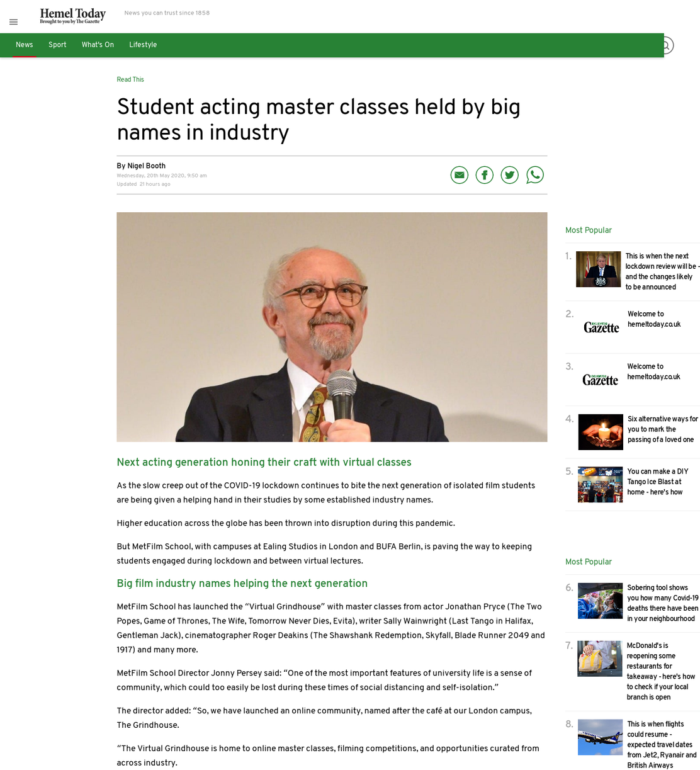Share article on Twitter icon
This screenshot has height=770, width=700.
click(x=510, y=175)
